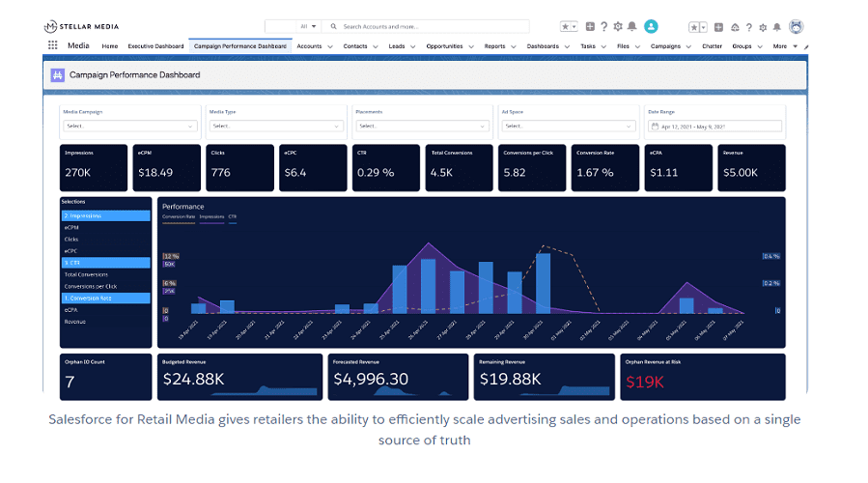Toggle Clicks in the Selections list
Viewport: 868px width, 483px height.
pyautogui.click(x=106, y=240)
